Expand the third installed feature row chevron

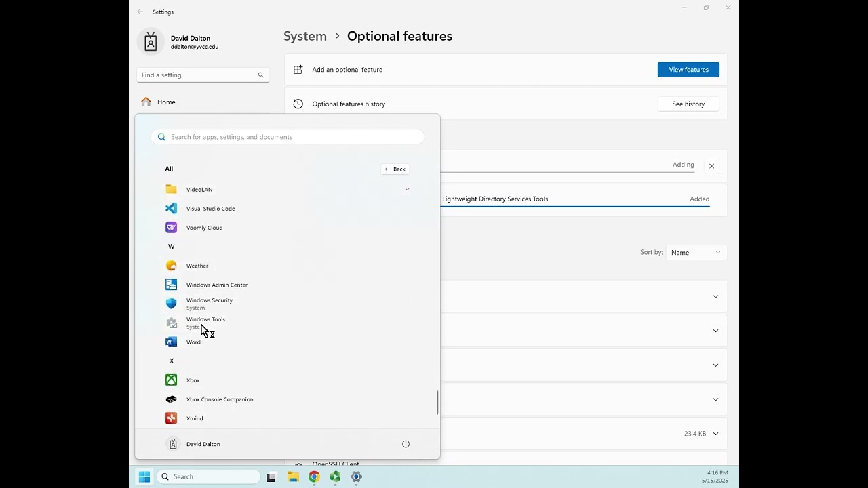[x=715, y=365]
